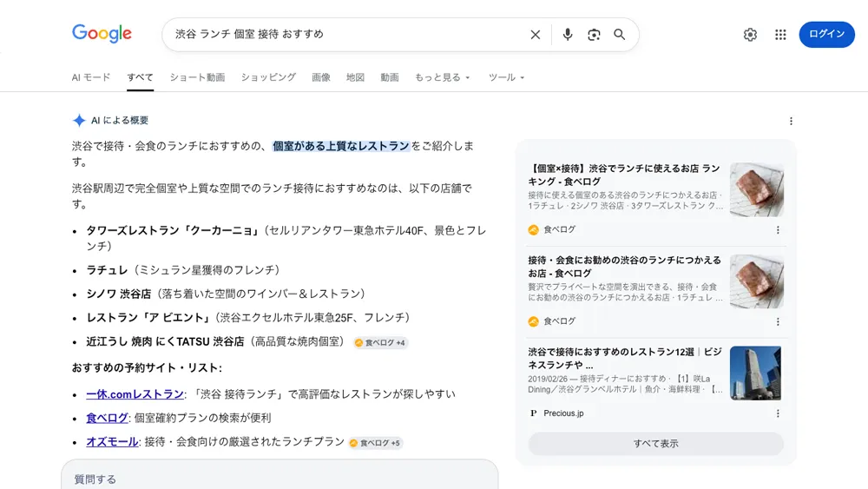Open 渋谷で接待におすすめのレストラン12選 result
Screen dimensions: 868x489
tap(624, 359)
